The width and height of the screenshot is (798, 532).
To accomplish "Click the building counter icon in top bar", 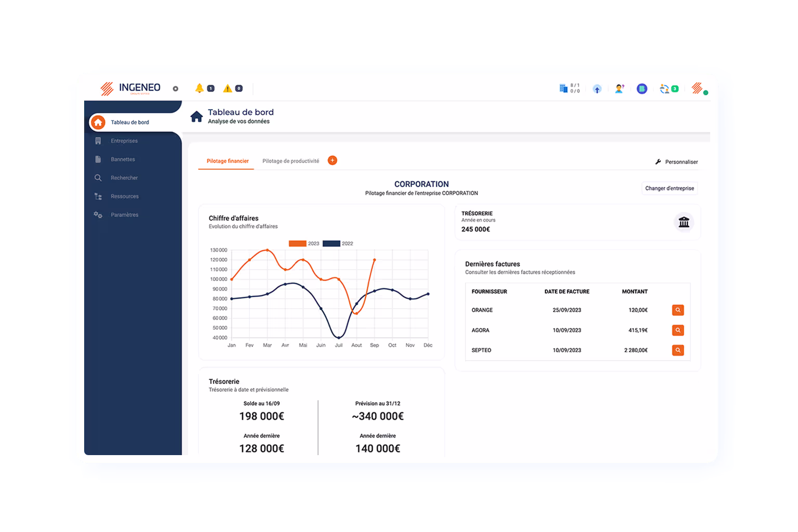I will 563,88.
